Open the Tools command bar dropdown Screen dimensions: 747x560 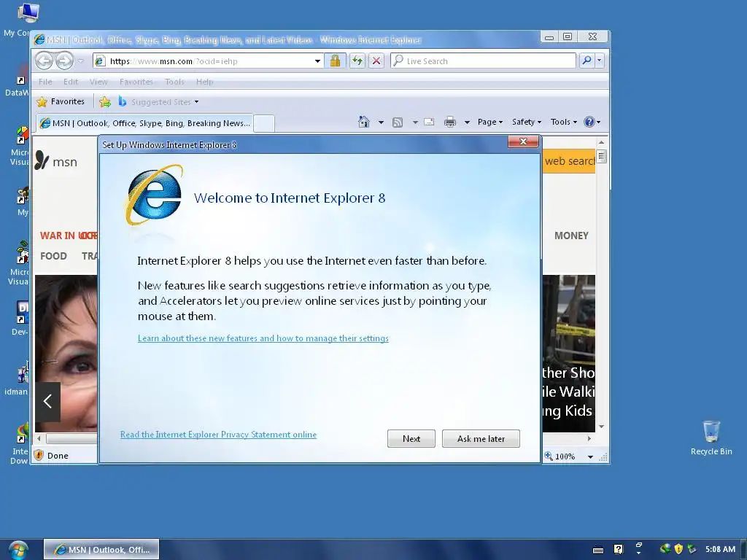coord(564,122)
